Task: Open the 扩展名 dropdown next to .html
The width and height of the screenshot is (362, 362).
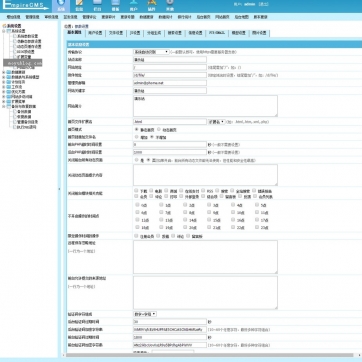Action: 217,122
